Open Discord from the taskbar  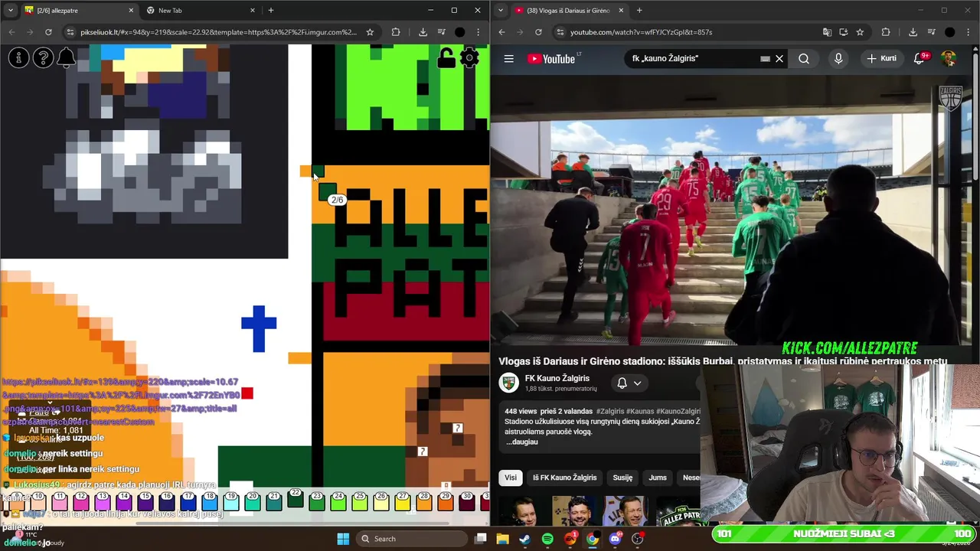(x=615, y=539)
